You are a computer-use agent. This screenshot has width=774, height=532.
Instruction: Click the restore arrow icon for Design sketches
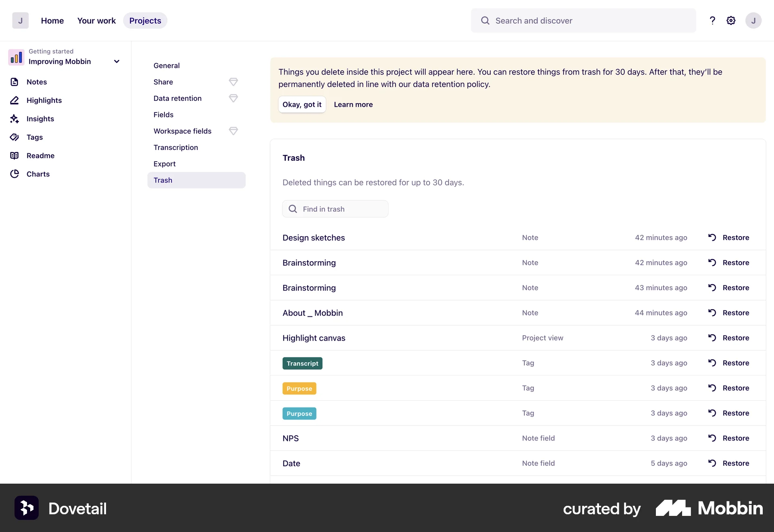[712, 237]
